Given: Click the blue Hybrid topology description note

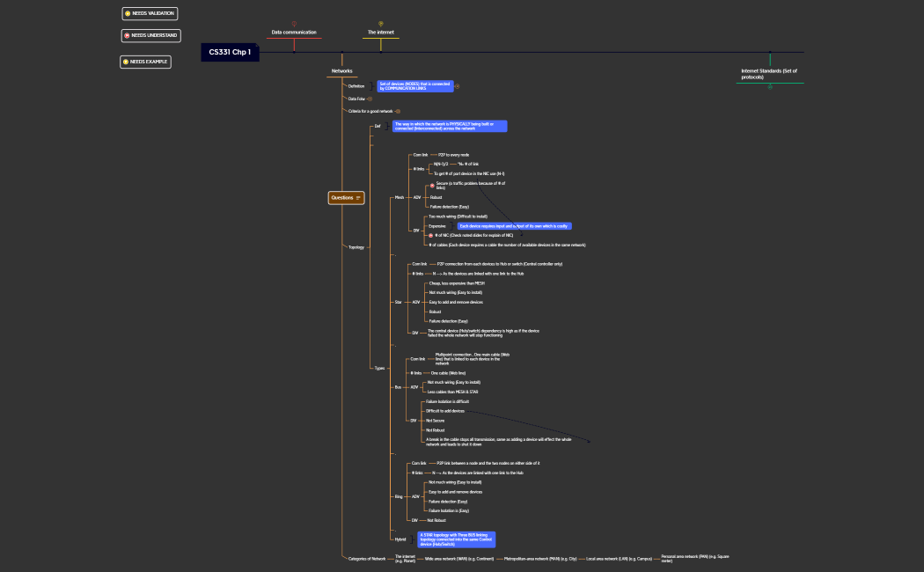Looking at the screenshot, I should pyautogui.click(x=457, y=539).
